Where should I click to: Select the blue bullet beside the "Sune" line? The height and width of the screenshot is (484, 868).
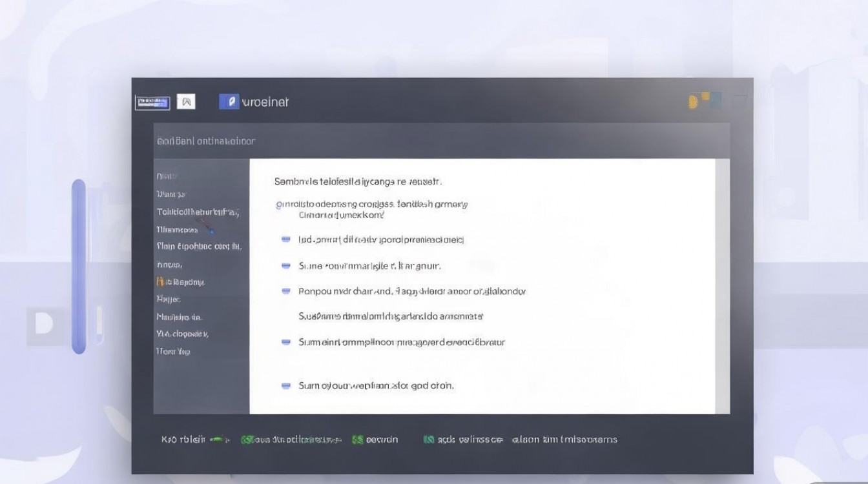pos(286,266)
